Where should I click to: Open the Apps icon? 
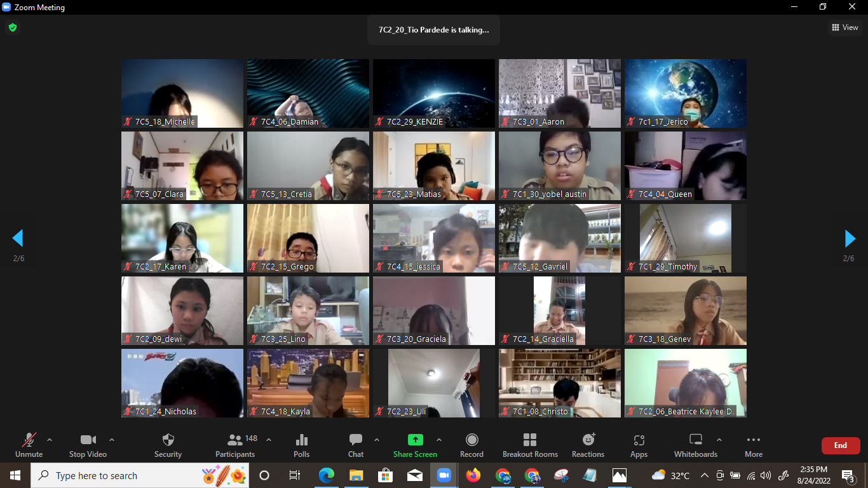639,440
